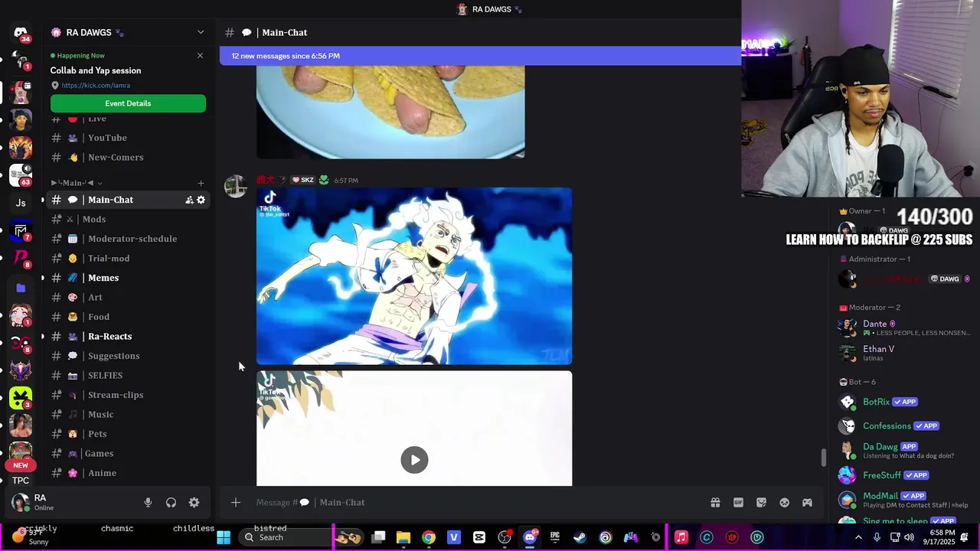
Task: Open the Trial-mod channel
Action: [x=127, y=259]
